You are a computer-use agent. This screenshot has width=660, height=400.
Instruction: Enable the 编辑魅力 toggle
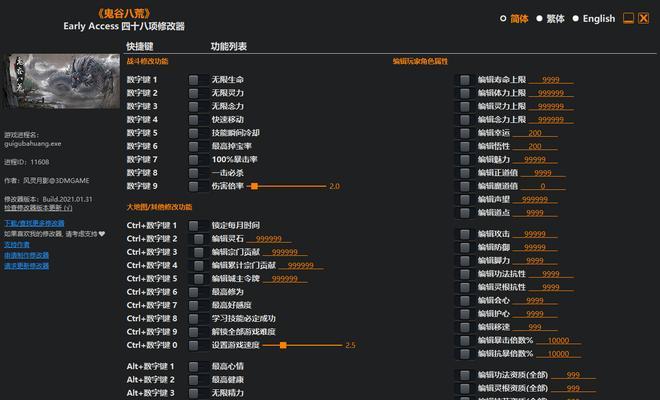(x=465, y=160)
